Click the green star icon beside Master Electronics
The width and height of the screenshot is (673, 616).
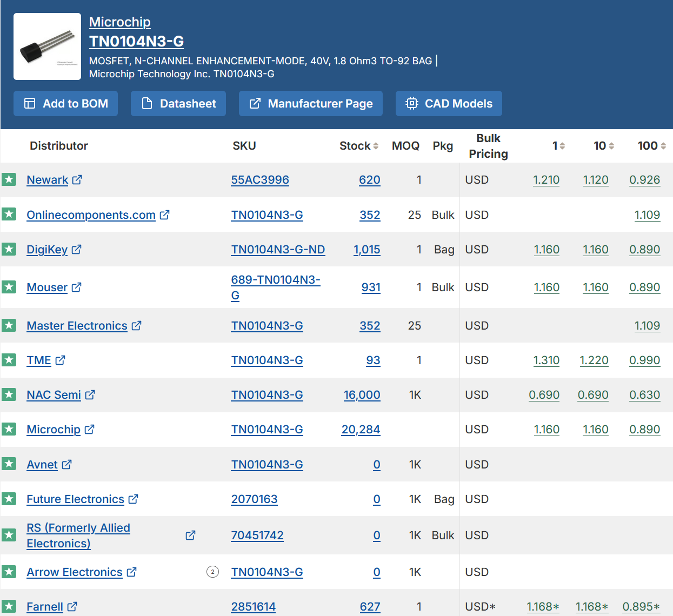click(x=9, y=325)
